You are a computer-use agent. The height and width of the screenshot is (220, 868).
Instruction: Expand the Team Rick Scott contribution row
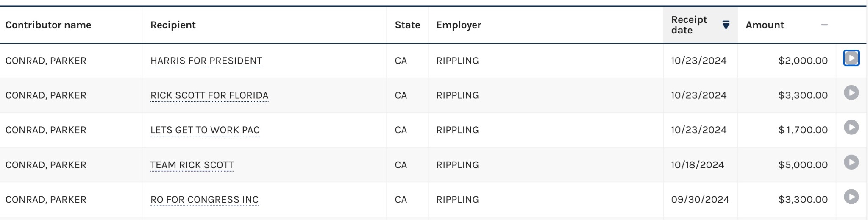[851, 162]
